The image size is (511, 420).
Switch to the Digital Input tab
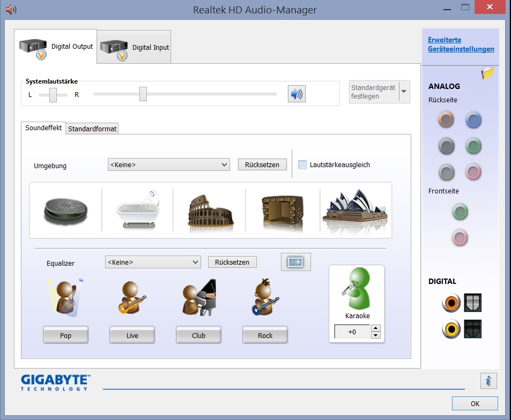point(134,47)
